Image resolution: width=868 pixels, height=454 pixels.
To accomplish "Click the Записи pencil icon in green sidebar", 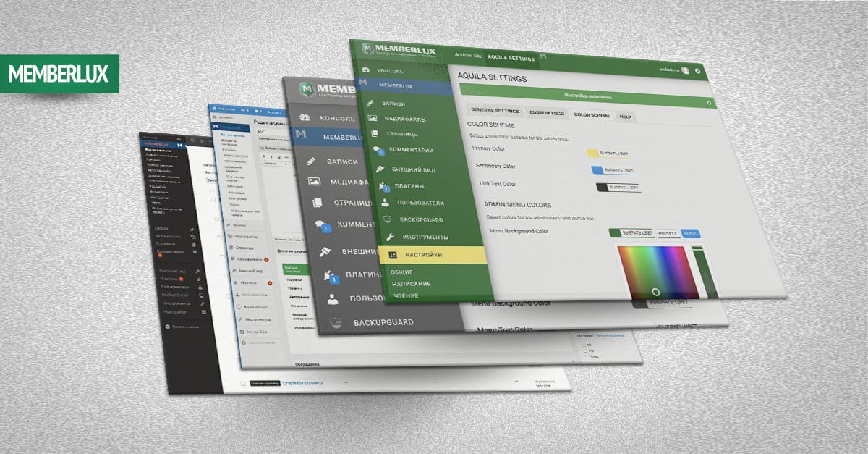I will point(370,104).
